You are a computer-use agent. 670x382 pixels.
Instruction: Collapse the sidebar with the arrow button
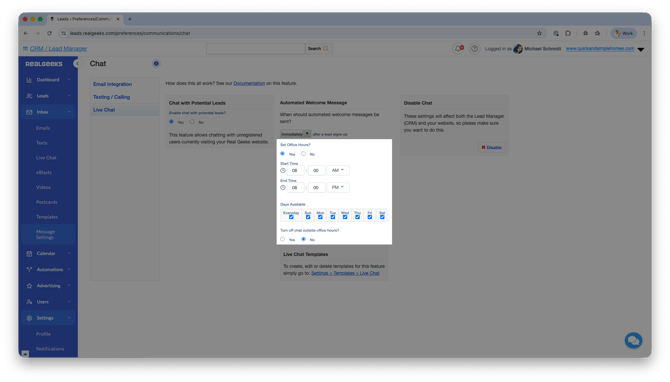(76, 64)
